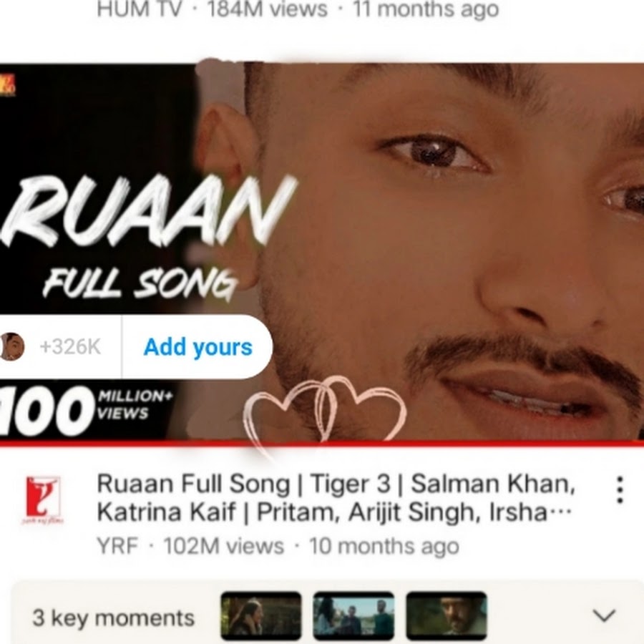Tap the Add yours sticker button
This screenshot has height=644, width=644.
click(x=197, y=347)
